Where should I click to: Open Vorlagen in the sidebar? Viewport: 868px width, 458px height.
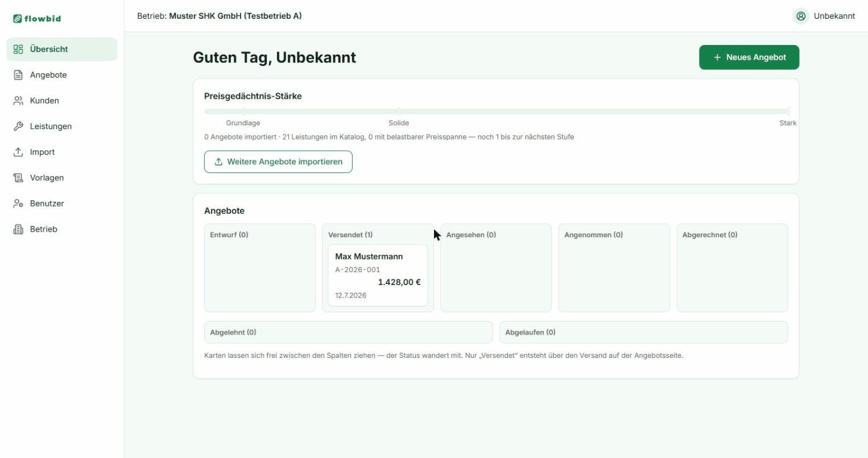62,178
